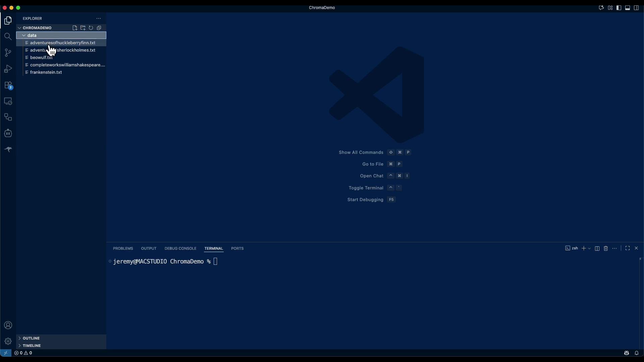The width and height of the screenshot is (644, 362).
Task: Open completeworkswilliamshakespeare file
Action: click(61, 65)
